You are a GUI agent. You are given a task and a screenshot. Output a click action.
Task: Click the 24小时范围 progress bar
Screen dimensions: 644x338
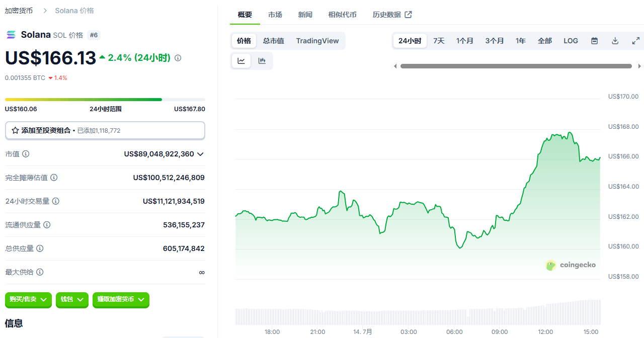click(105, 100)
